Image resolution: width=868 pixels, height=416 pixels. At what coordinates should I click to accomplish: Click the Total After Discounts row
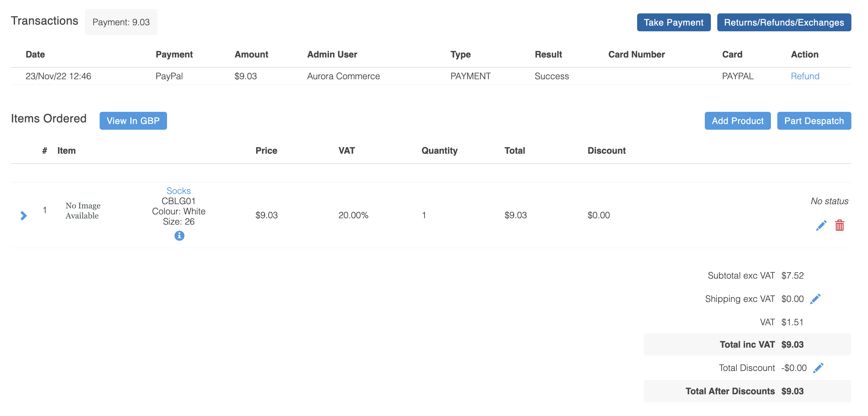pyautogui.click(x=747, y=391)
